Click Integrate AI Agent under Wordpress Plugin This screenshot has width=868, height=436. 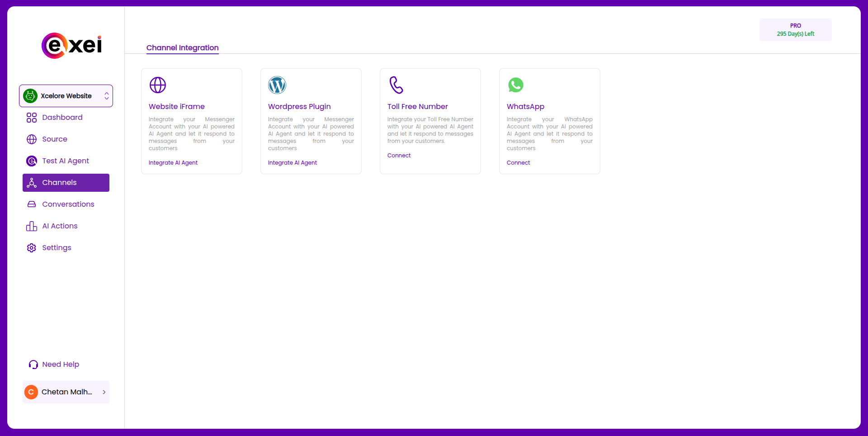pyautogui.click(x=292, y=163)
